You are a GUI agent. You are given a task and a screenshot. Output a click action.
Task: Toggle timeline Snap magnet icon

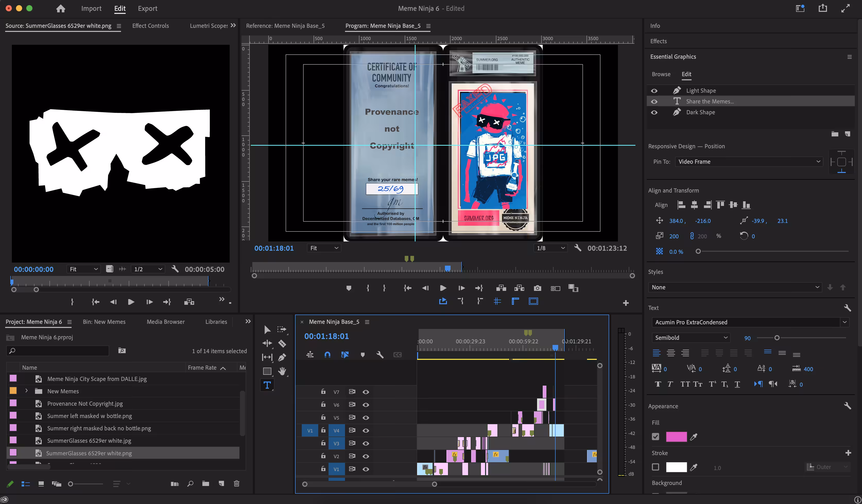(327, 355)
